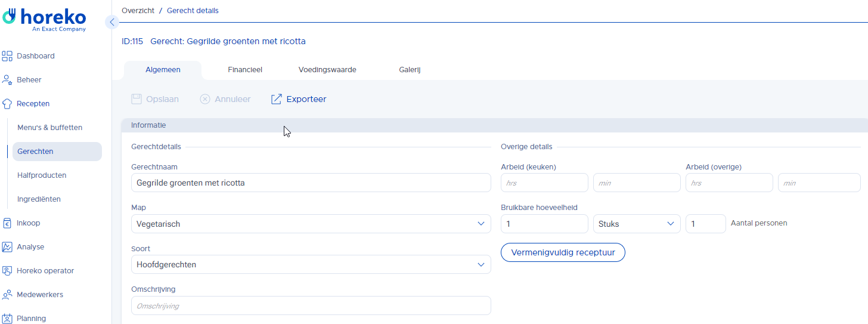Viewport: 868px width, 324px height.
Task: Click the Vermenigvuldig receptuur button
Action: pos(563,252)
